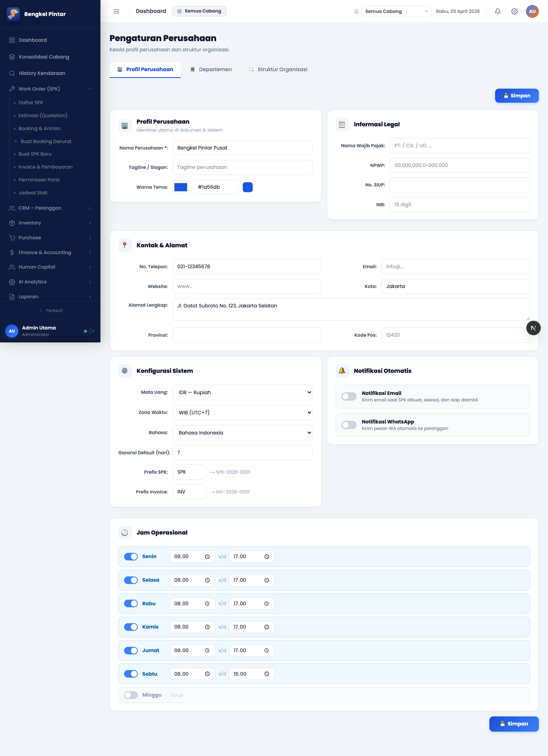Enable the Notifikasi WhatsApp toggle

tap(349, 425)
